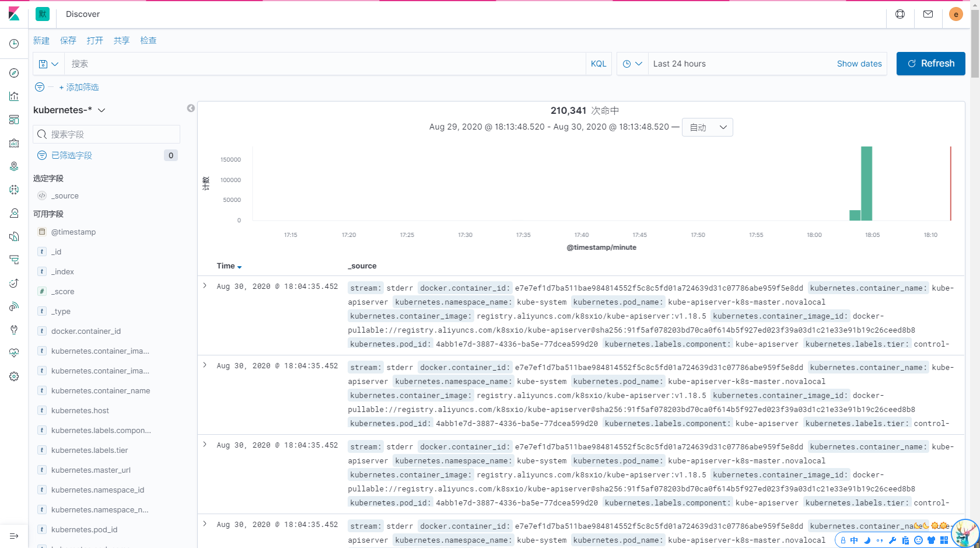
Task: Expand the navigation sidebar with bottom arrow icon
Action: (14, 536)
